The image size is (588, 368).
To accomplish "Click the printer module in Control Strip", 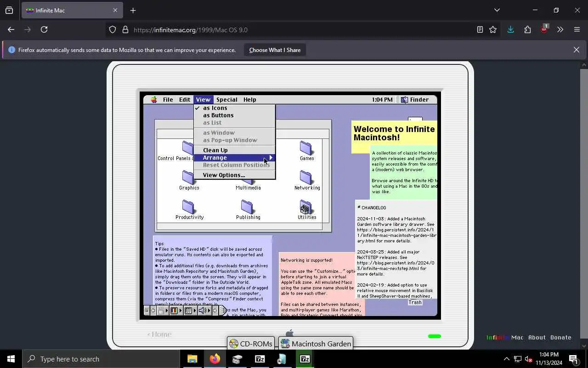I will point(161,310).
